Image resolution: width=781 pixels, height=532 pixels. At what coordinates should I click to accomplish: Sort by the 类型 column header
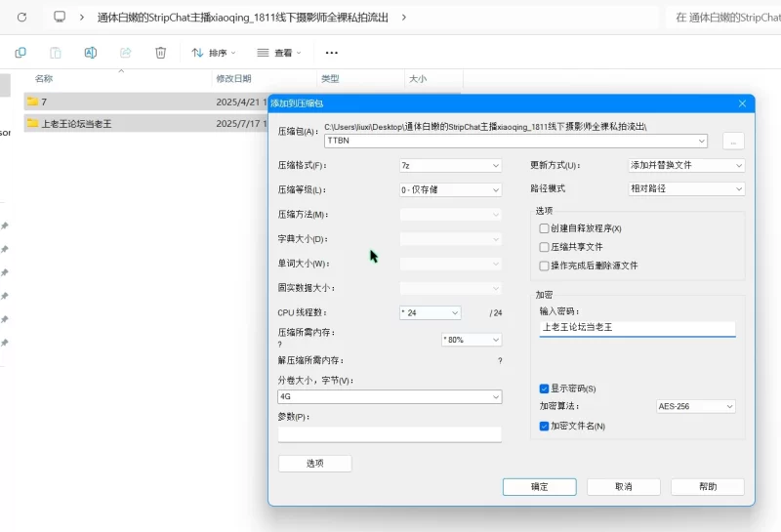coord(330,79)
